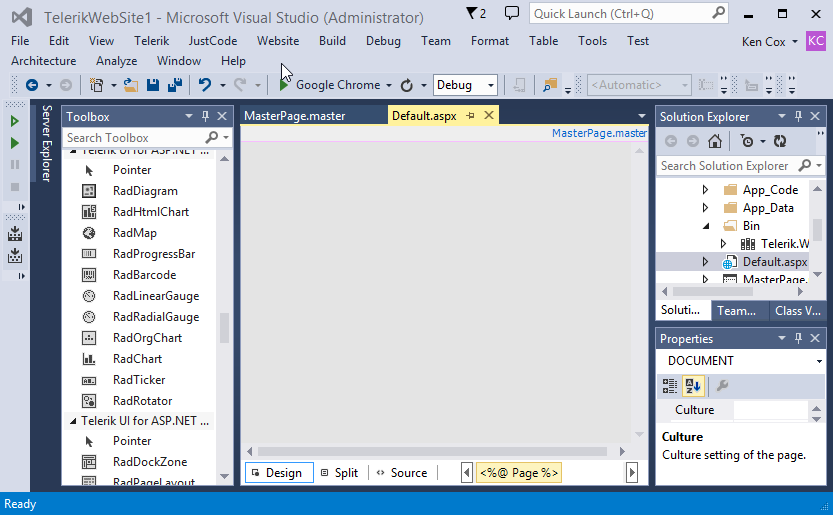
Task: Open the feedback speech bubble icon
Action: pyautogui.click(x=512, y=13)
